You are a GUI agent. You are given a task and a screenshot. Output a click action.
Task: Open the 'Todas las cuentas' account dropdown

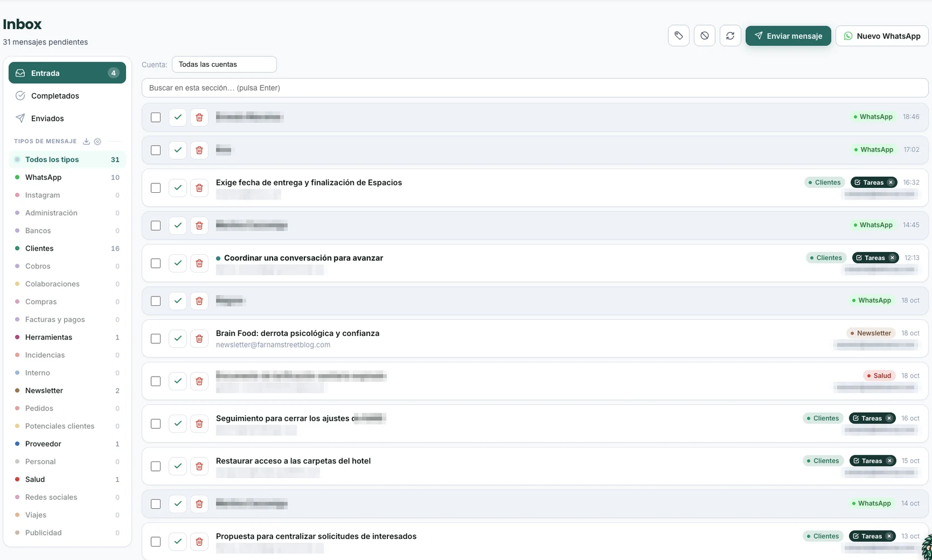(224, 64)
